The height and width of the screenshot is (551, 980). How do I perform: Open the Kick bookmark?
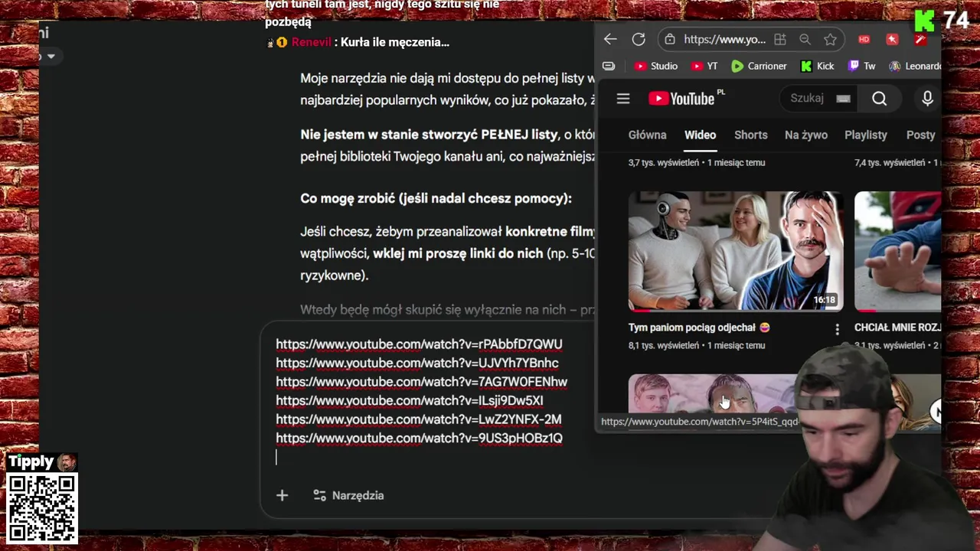coord(817,66)
